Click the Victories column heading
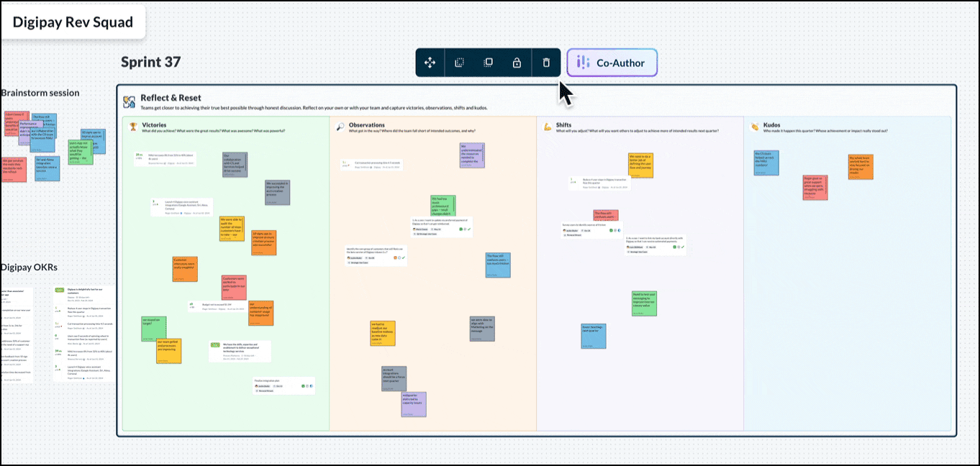This screenshot has height=466, width=980. point(154,125)
